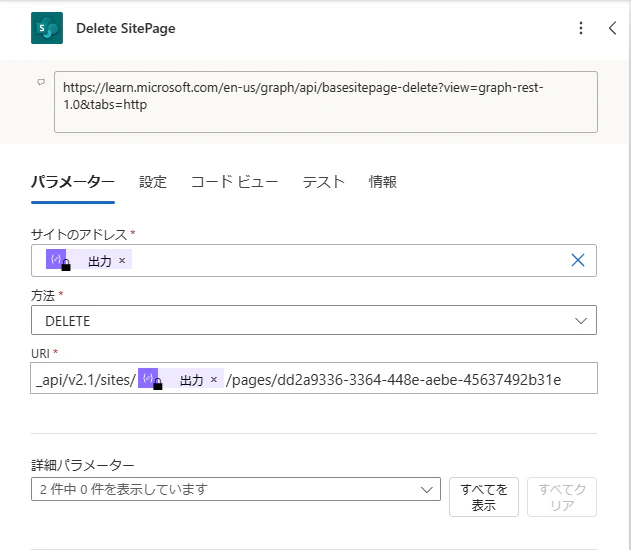Expand 方法 using its chevron arrow
631x550 pixels.
click(x=581, y=321)
